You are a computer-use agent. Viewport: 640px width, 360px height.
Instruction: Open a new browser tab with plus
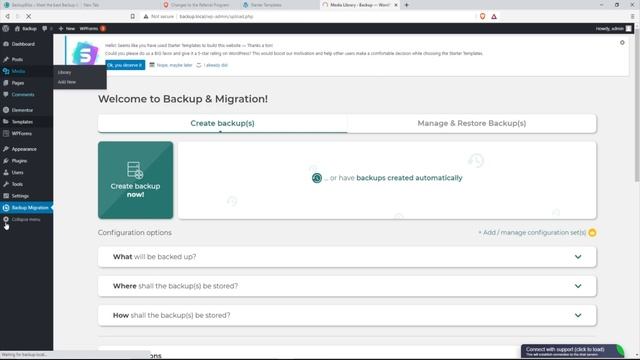tap(407, 5)
